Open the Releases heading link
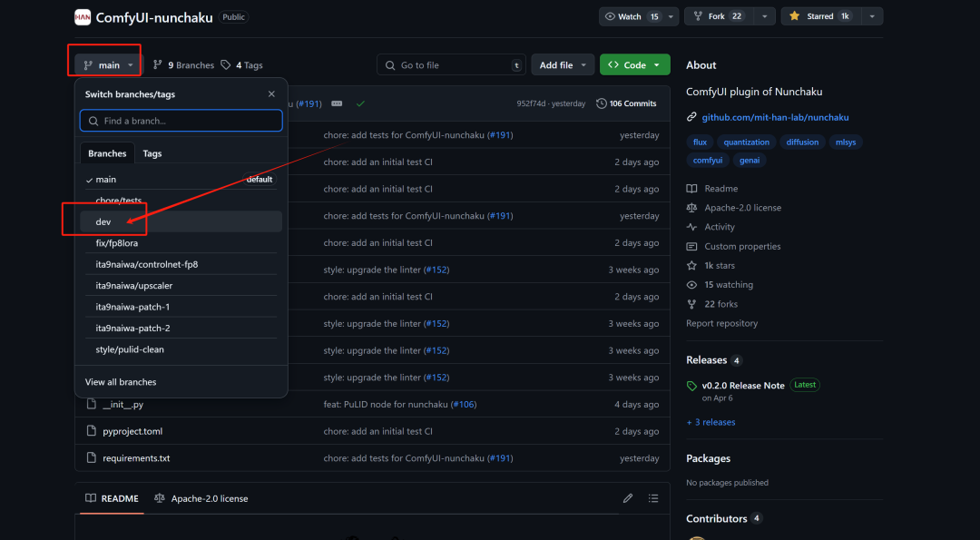The width and height of the screenshot is (980, 540). (714, 360)
